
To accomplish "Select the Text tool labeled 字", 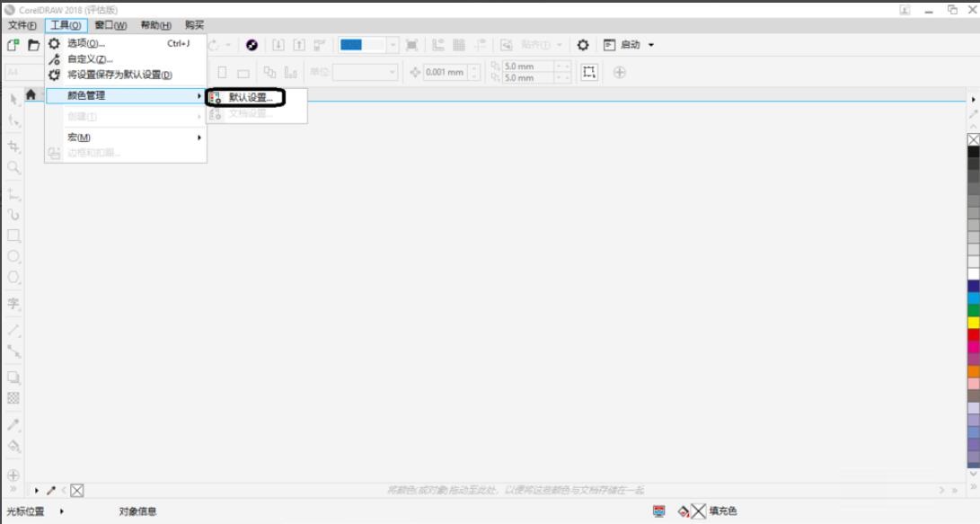I will point(13,304).
